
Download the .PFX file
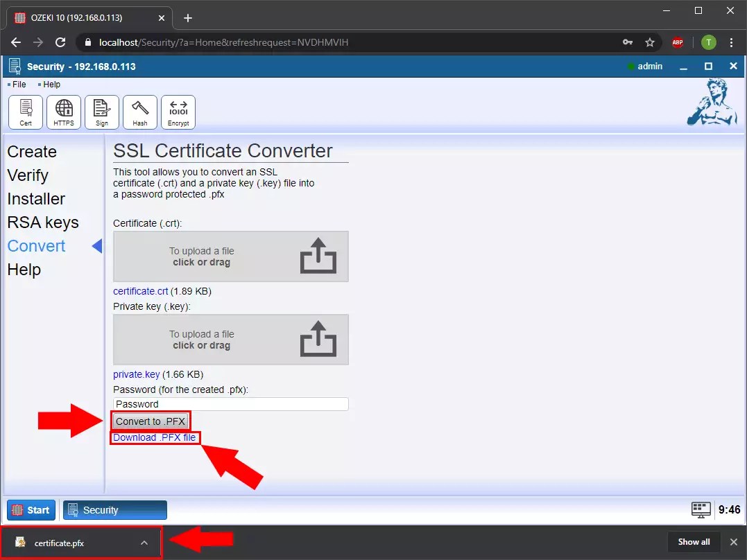[x=154, y=437]
